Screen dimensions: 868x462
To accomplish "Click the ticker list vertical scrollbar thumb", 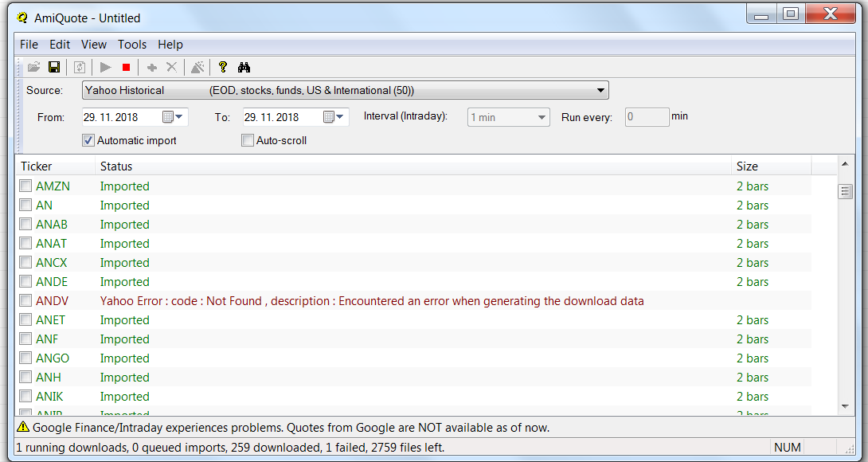I will [845, 191].
